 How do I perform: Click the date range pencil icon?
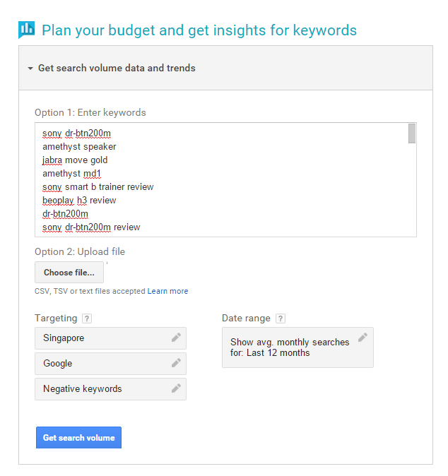(x=362, y=338)
